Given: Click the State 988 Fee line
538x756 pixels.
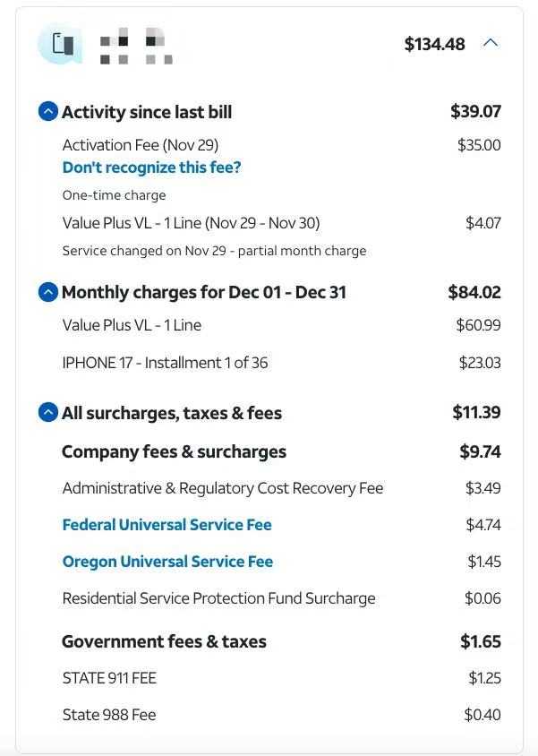Looking at the screenshot, I should point(109,715).
